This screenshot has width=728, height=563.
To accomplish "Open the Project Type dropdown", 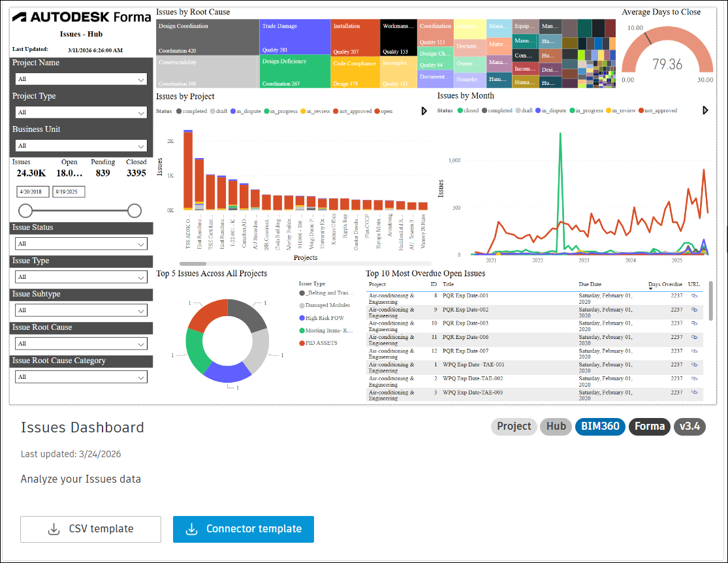I will click(x=81, y=112).
